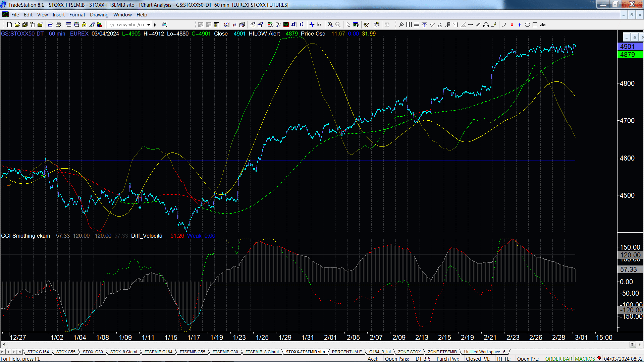Click the symbol lookup magnifier icon
644x362 pixels.
point(164,25)
